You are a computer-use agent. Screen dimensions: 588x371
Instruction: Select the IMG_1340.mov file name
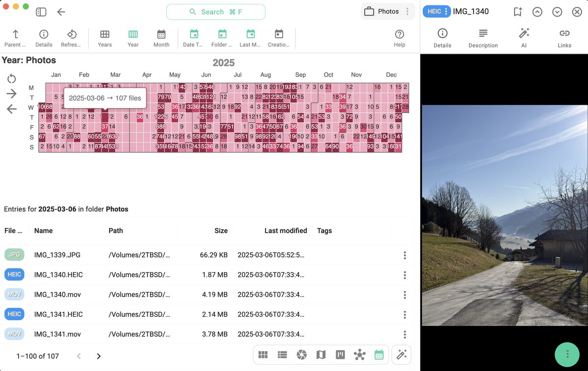click(x=57, y=295)
